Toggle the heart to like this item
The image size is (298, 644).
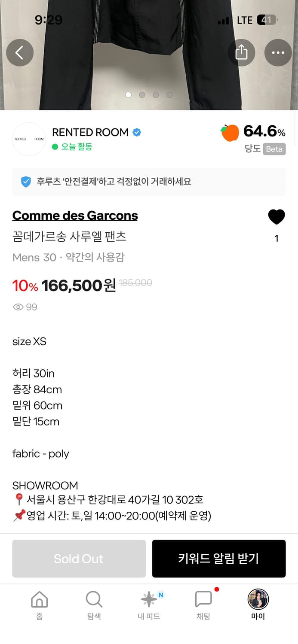(276, 217)
